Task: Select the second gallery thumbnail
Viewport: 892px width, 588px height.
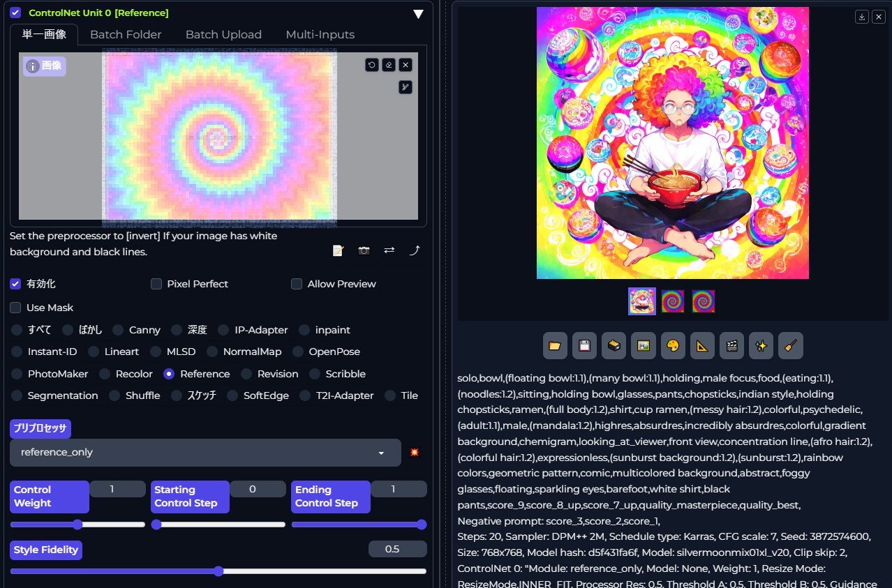Action: [x=673, y=301]
